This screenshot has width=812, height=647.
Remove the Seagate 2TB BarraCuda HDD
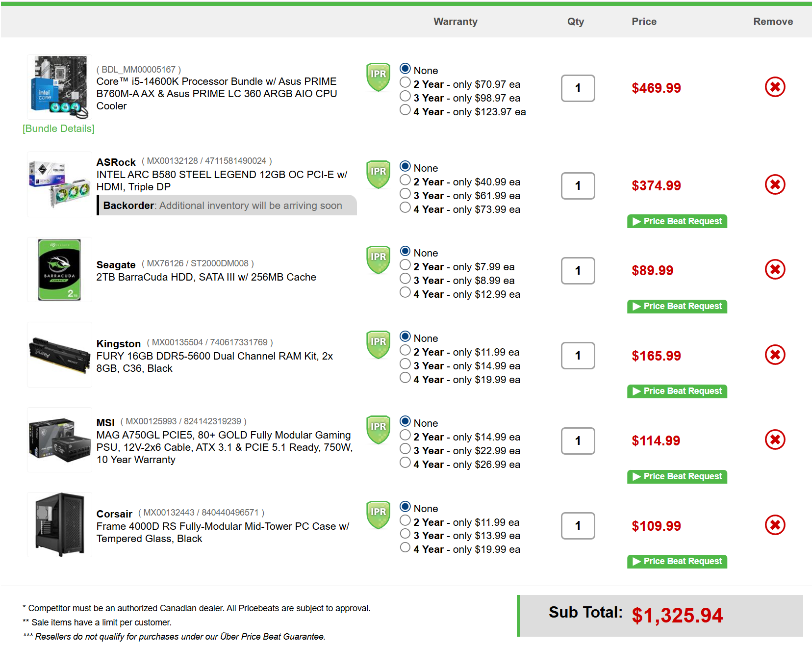775,270
